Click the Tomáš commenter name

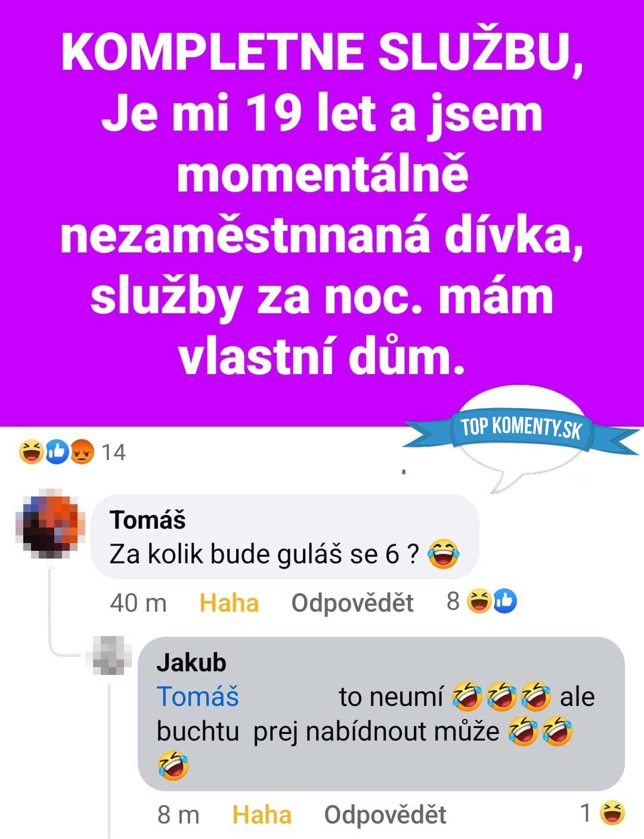tap(147, 520)
